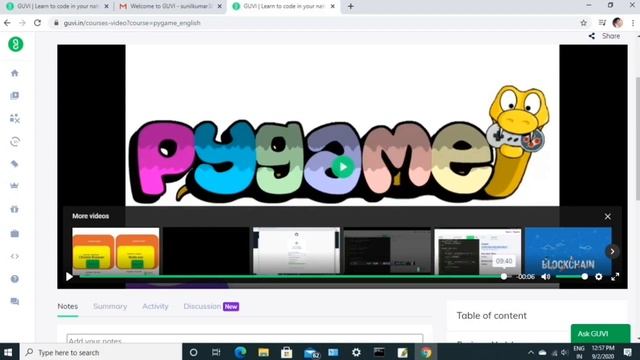Screen dimensions: 640x360
Task: Open the gift icon in sidebar
Action: pos(15,209)
